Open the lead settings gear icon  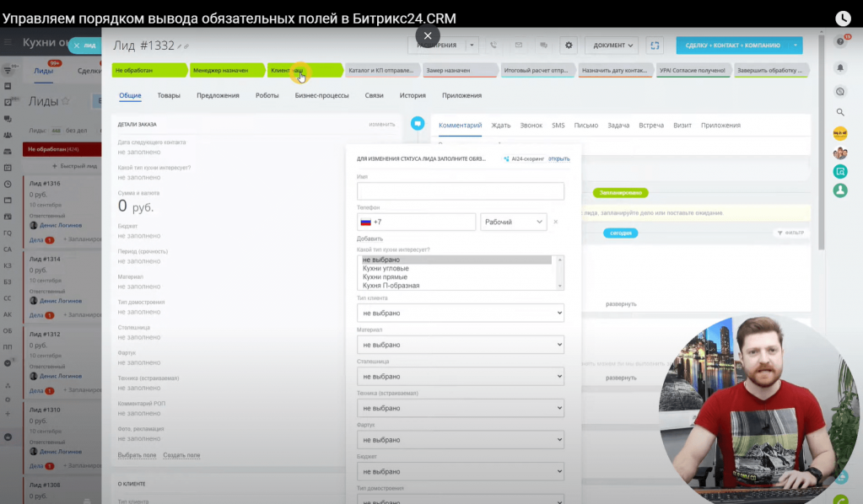pyautogui.click(x=569, y=45)
